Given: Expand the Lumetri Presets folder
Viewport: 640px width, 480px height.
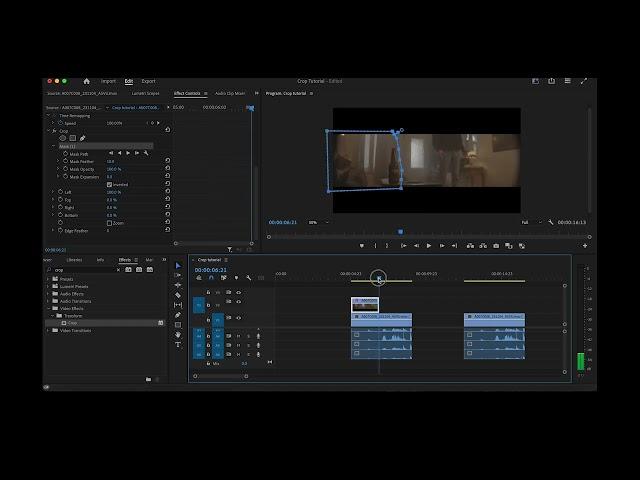Looking at the screenshot, I should tap(48, 287).
